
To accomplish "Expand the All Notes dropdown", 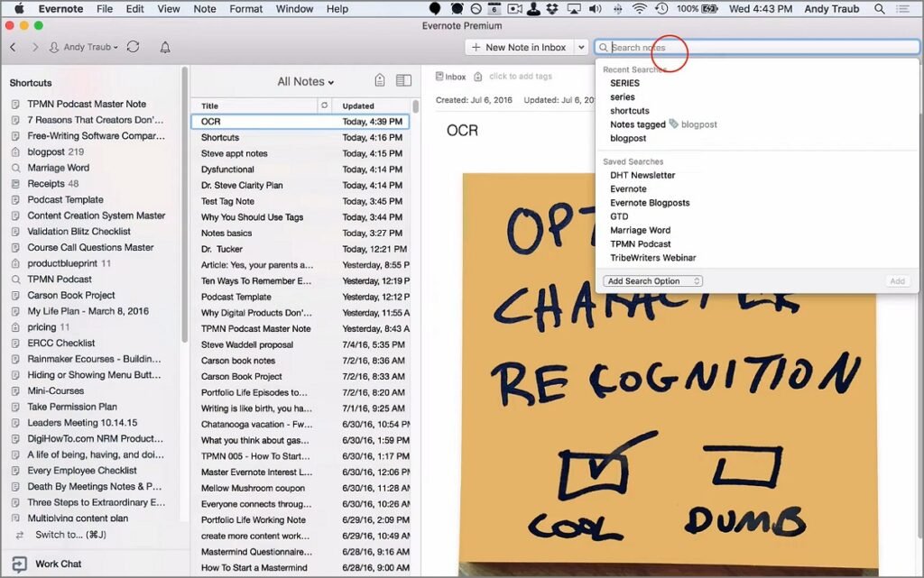I will (x=306, y=81).
